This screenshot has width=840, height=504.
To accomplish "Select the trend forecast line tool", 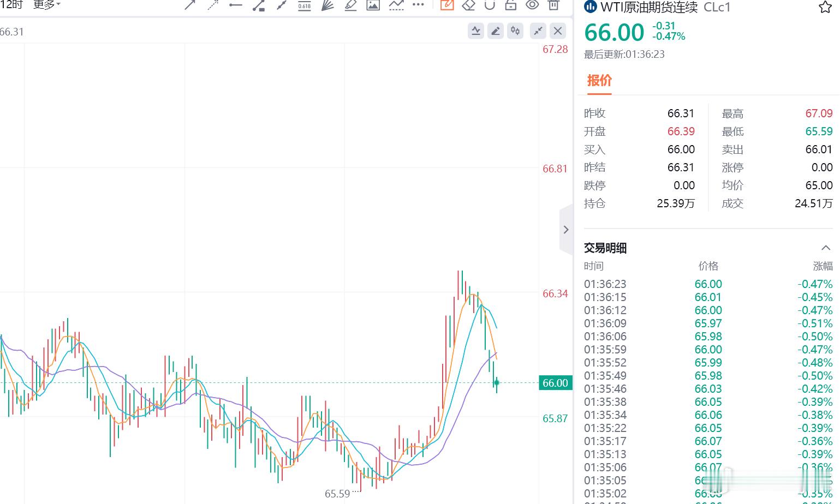I will [396, 5].
